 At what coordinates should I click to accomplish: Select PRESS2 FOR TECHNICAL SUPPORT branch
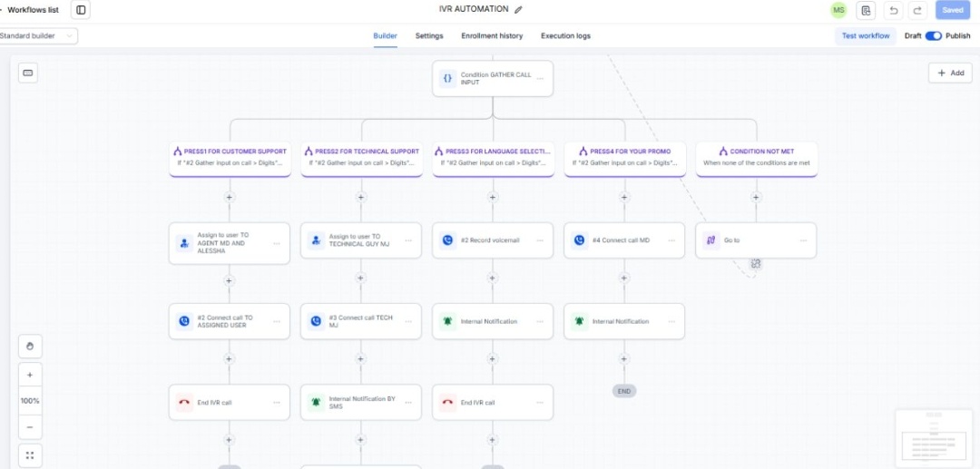pyautogui.click(x=361, y=159)
